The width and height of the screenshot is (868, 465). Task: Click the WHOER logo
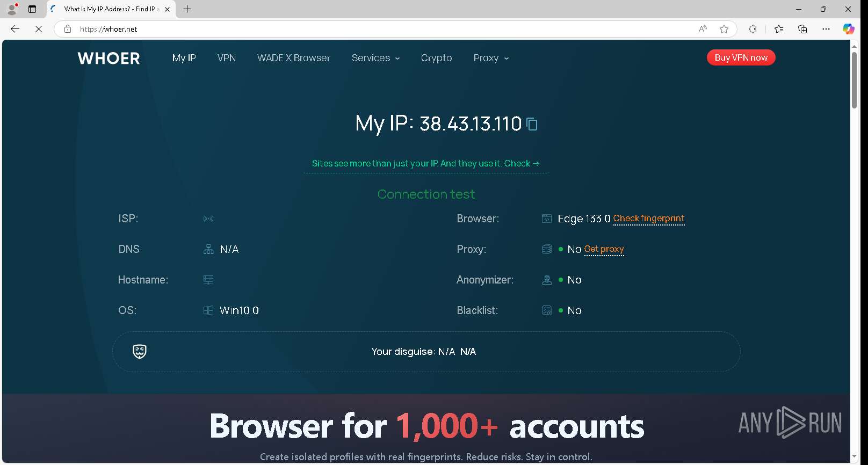(x=108, y=58)
